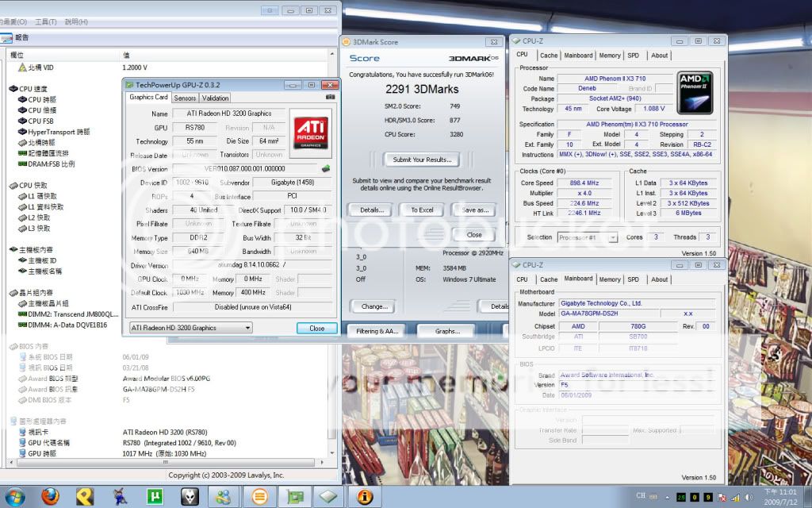Viewport: 812px width, 508px height.
Task: Click the volume speaker icon in system tray
Action: tap(747, 497)
